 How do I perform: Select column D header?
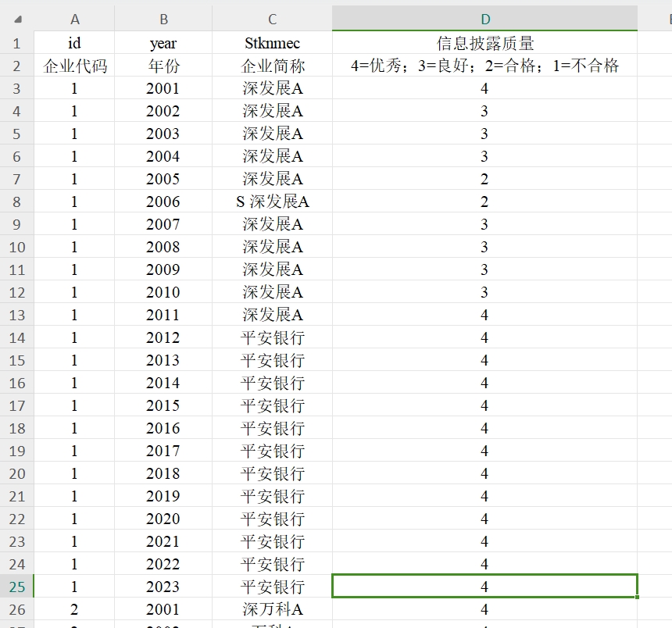484,19
